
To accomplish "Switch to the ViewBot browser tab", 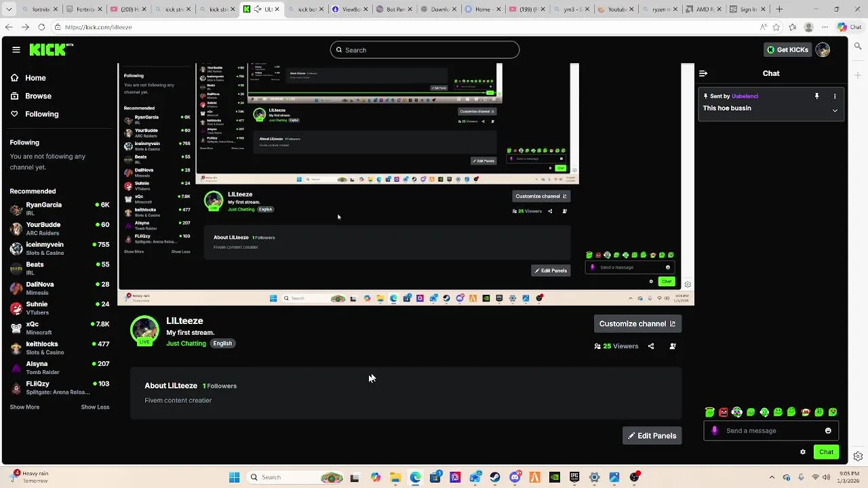I will pyautogui.click(x=351, y=9).
